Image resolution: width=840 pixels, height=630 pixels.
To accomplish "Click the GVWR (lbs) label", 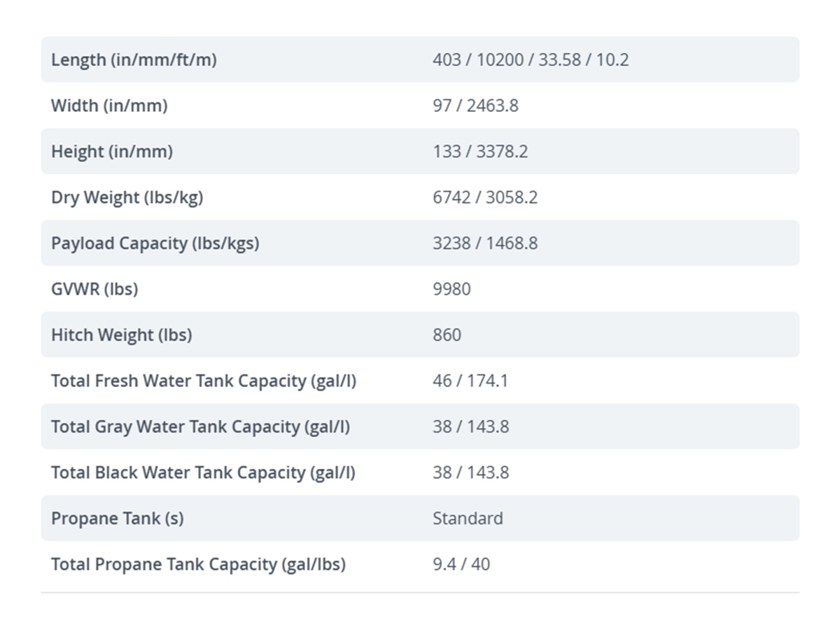I will (x=94, y=289).
